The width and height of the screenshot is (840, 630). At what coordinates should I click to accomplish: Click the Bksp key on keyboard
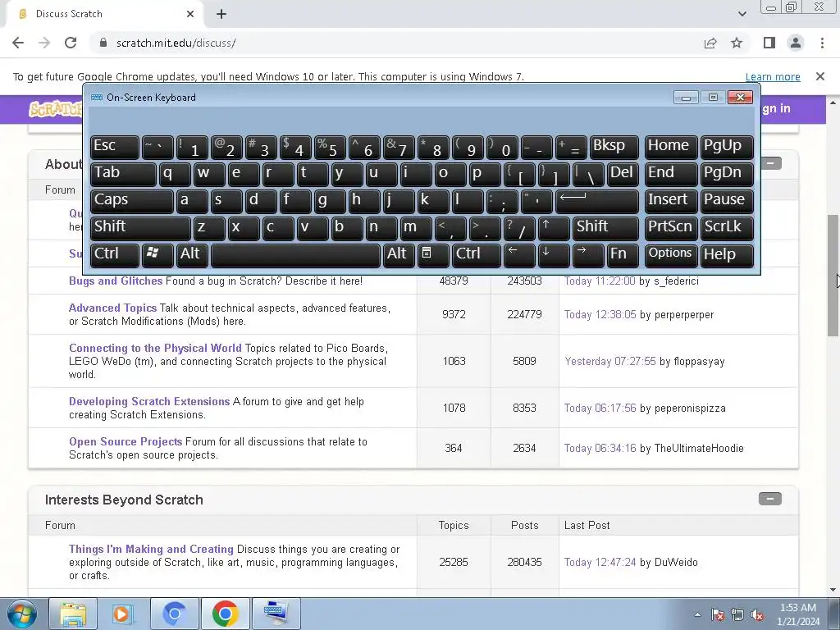614,147
